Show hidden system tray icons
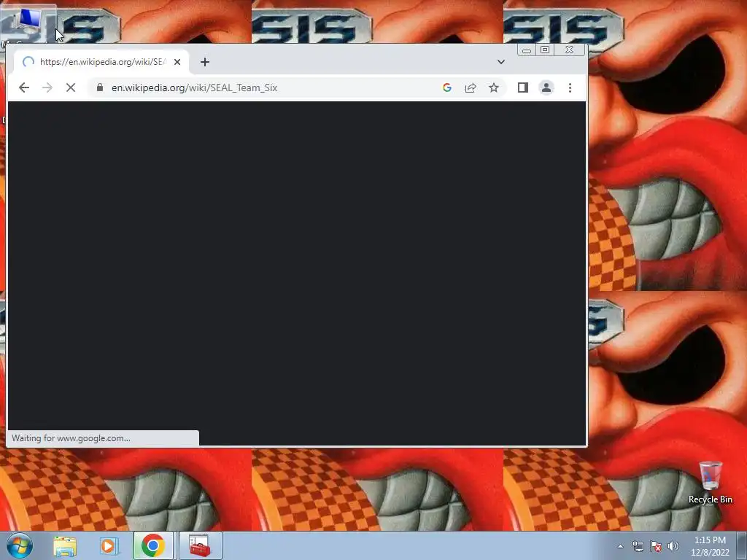Viewport: 747px width, 560px height. (x=620, y=546)
